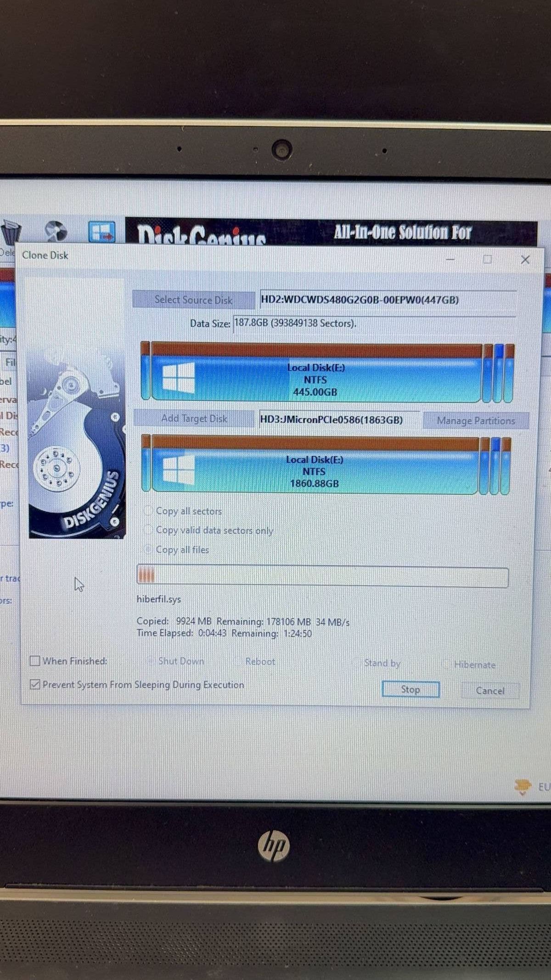Click the Remaining: 178106 MB text

coord(264,622)
